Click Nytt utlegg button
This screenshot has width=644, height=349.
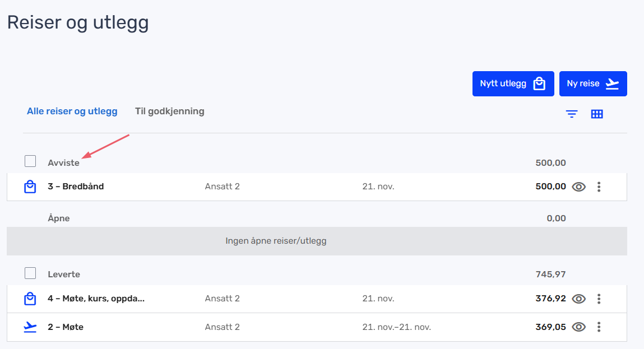[513, 84]
